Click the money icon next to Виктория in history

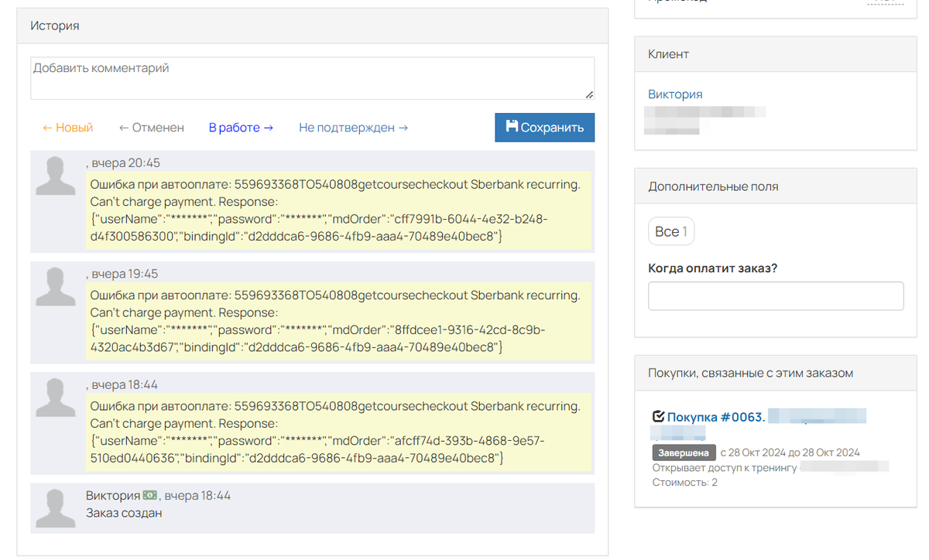pos(150,495)
